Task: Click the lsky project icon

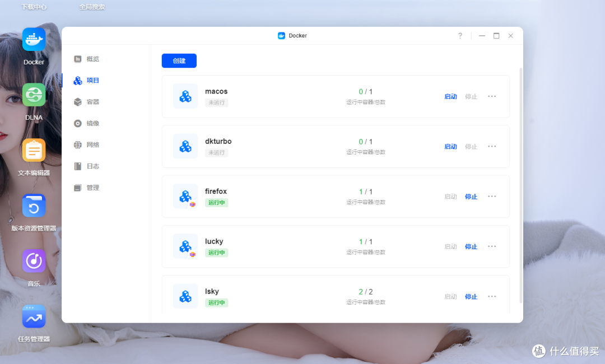Action: 185,297
